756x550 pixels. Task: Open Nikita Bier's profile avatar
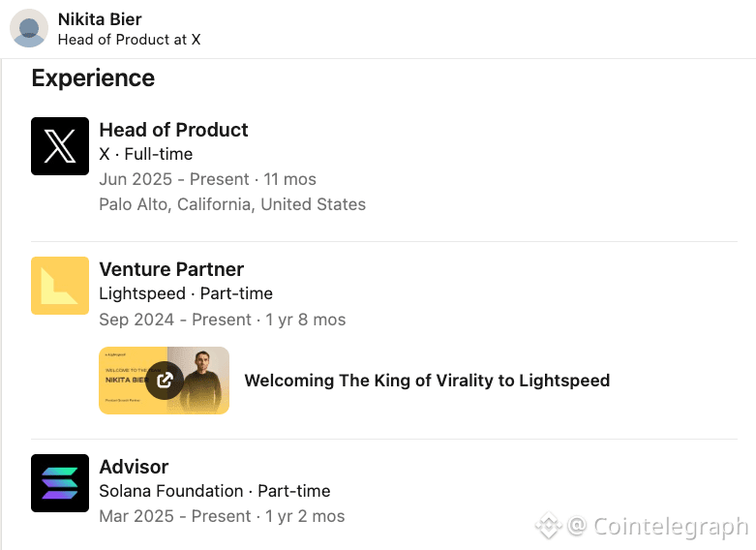pyautogui.click(x=29, y=28)
